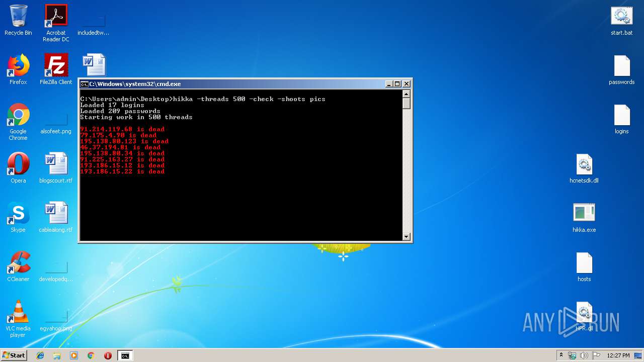Minimize the cmd.exe window
The image size is (644, 362).
tap(389, 84)
